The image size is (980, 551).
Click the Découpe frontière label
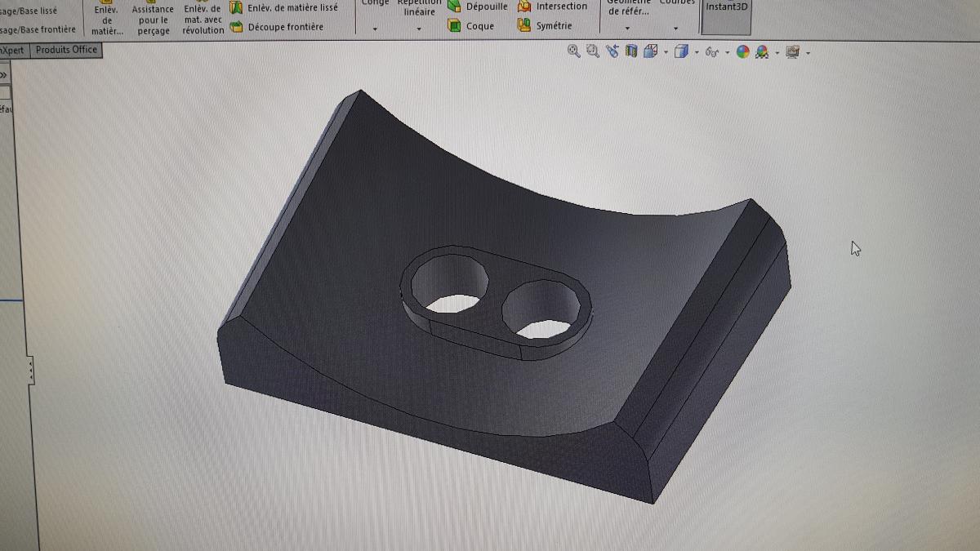286,27
